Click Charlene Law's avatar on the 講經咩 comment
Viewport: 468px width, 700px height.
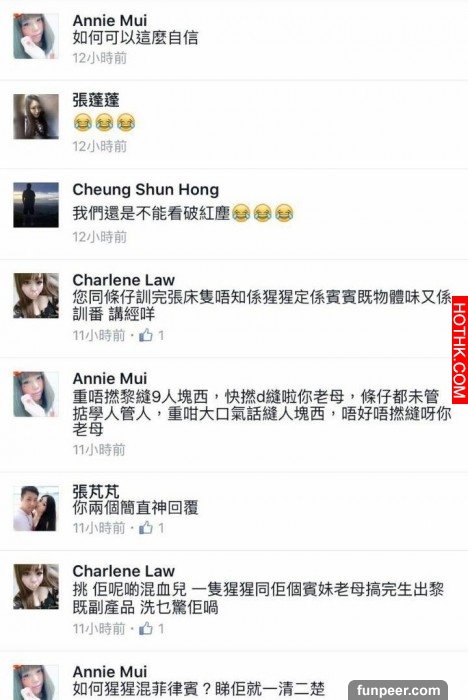click(36, 296)
